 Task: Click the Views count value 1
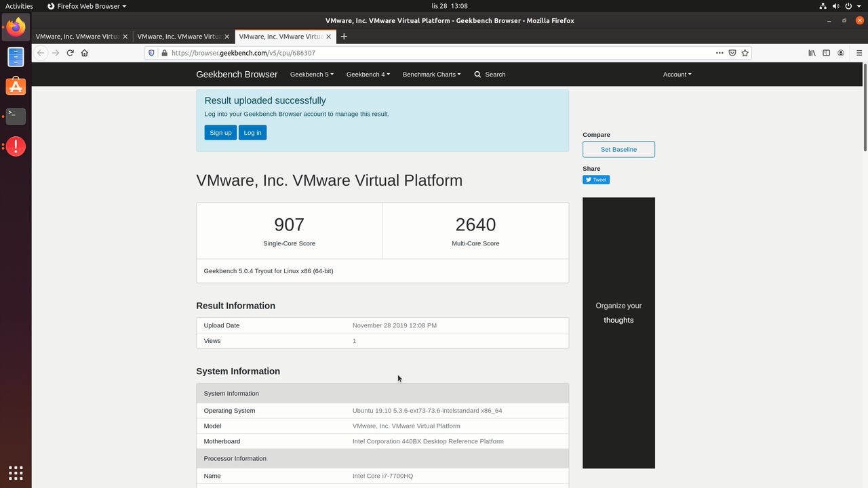(354, 341)
